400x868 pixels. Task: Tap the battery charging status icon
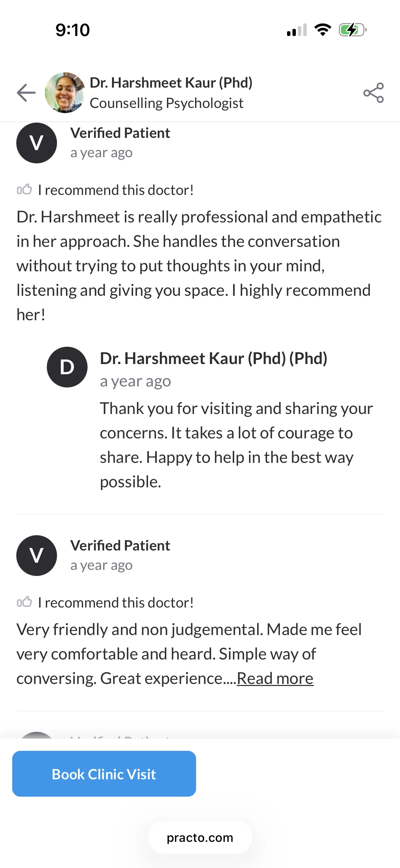tap(353, 30)
